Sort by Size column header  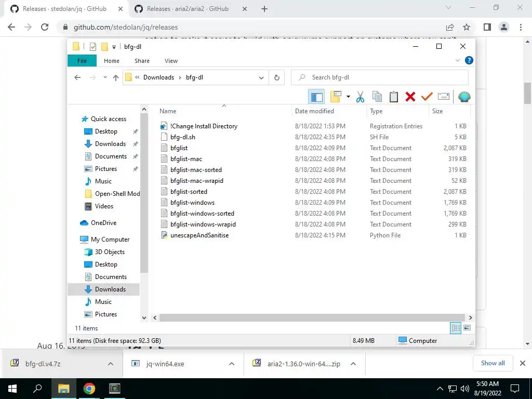[437, 111]
